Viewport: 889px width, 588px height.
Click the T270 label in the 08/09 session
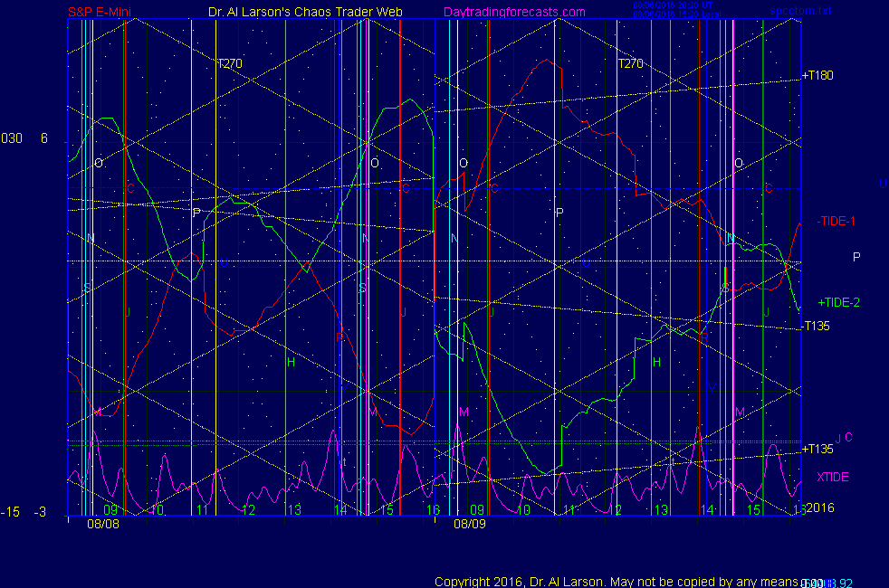630,64
